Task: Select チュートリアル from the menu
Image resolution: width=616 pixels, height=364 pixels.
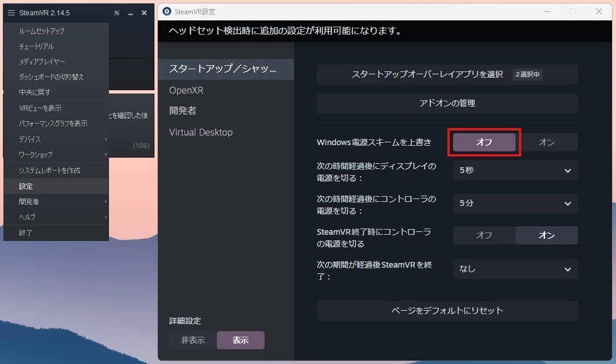Action: (56, 46)
